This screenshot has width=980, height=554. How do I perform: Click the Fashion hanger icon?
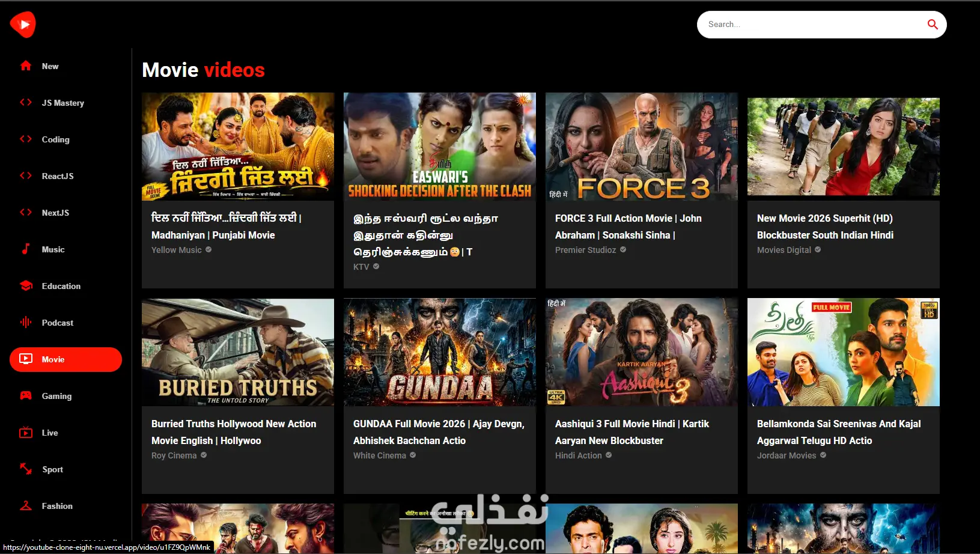[26, 506]
